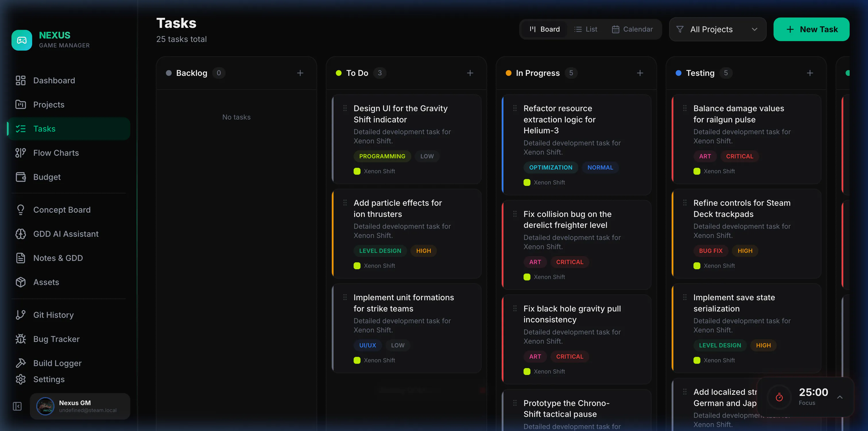This screenshot has width=868, height=431.
Task: Click PROGRAMMING tag on Gravity Shift card
Action: [x=382, y=156]
